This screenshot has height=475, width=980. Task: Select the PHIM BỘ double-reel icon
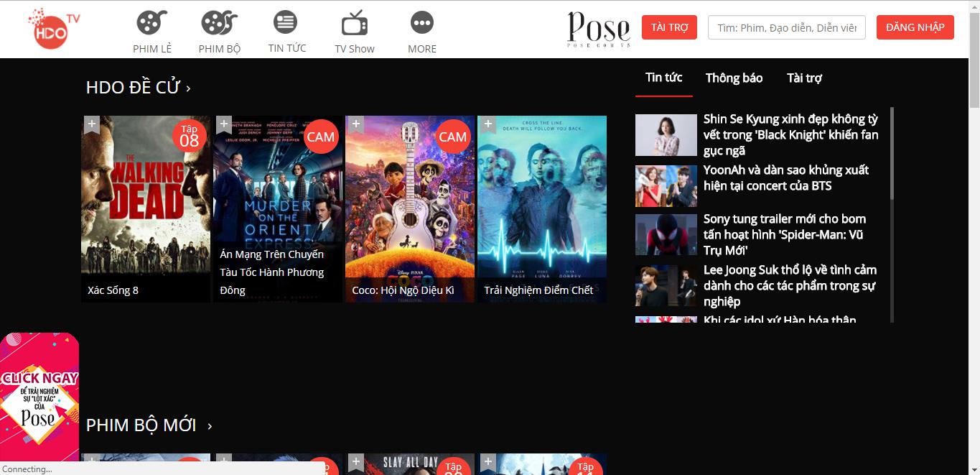click(219, 24)
